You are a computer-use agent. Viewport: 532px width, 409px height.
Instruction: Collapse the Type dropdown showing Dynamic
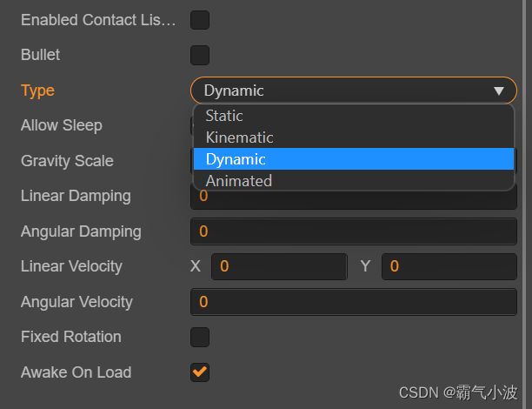click(x=354, y=91)
